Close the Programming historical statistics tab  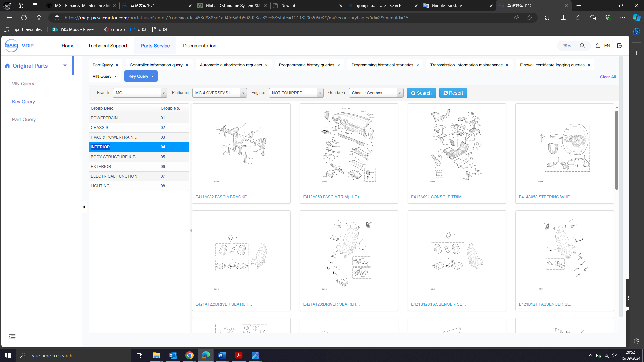(x=418, y=65)
